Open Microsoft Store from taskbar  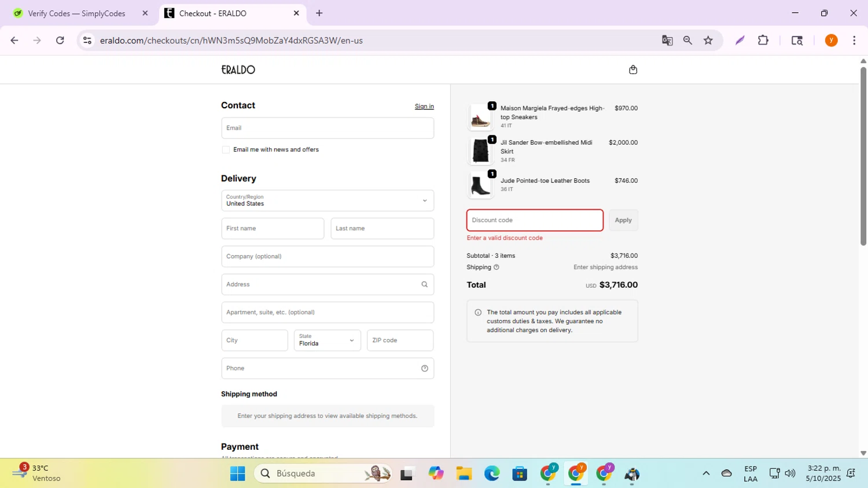tap(520, 474)
